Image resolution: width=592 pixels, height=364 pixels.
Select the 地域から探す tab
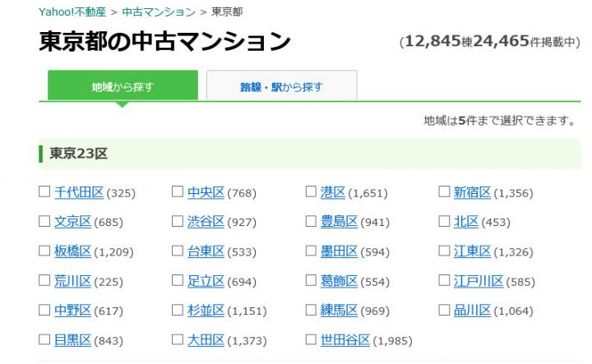click(123, 86)
